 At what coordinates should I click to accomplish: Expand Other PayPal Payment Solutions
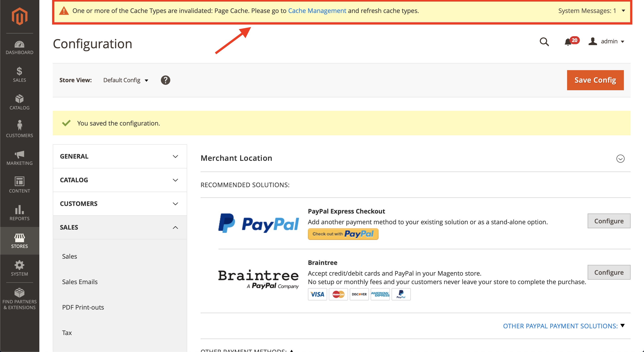click(x=563, y=326)
